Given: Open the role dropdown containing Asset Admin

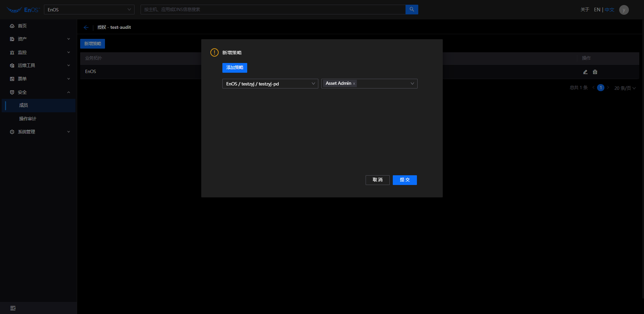Looking at the screenshot, I should pyautogui.click(x=369, y=83).
